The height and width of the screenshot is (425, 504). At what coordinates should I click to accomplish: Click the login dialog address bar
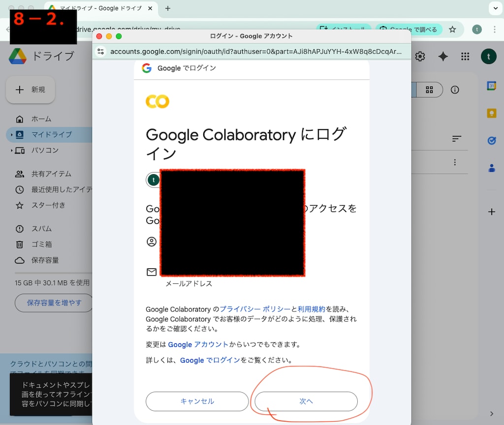(x=252, y=51)
